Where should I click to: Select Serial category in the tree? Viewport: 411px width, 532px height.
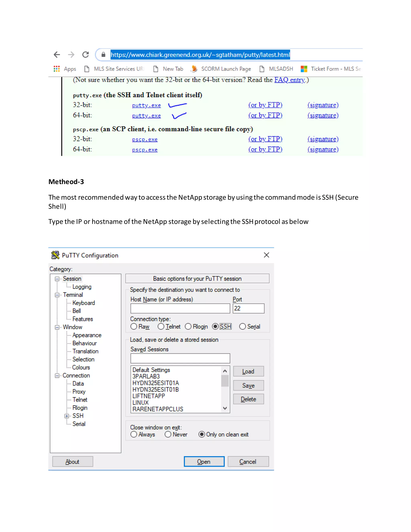pos(79,424)
